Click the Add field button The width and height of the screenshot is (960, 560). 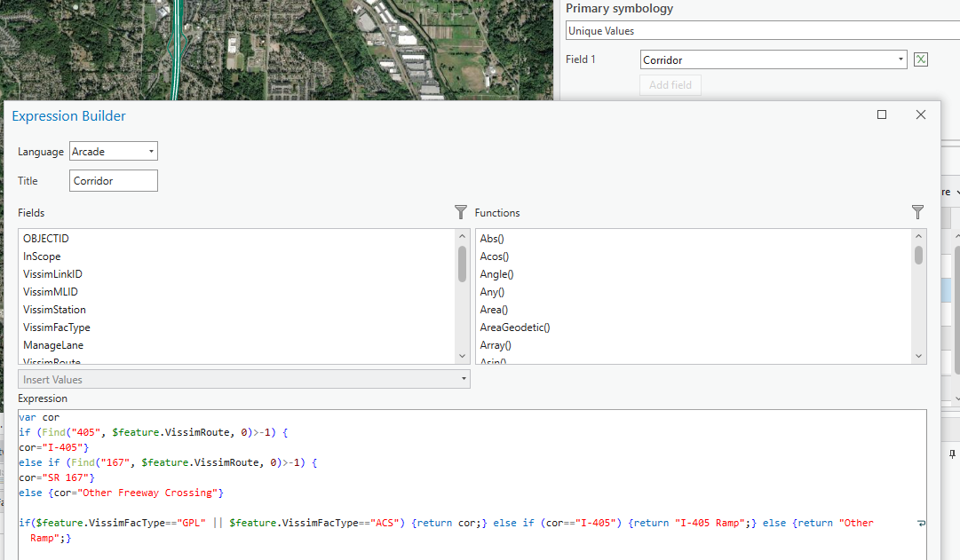pyautogui.click(x=670, y=85)
